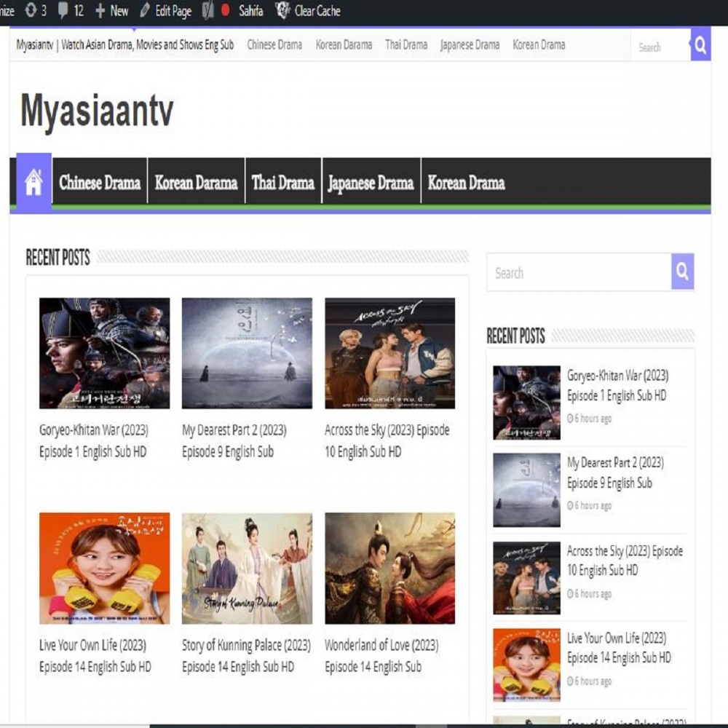This screenshot has height=728, width=728.
Task: Click the top bar site tagline link
Action: (125, 45)
